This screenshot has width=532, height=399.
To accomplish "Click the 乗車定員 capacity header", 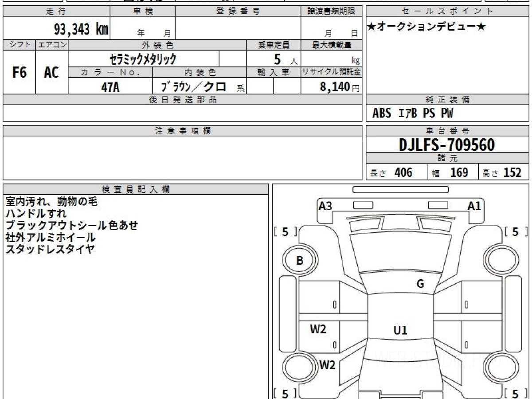I will pos(274,45).
